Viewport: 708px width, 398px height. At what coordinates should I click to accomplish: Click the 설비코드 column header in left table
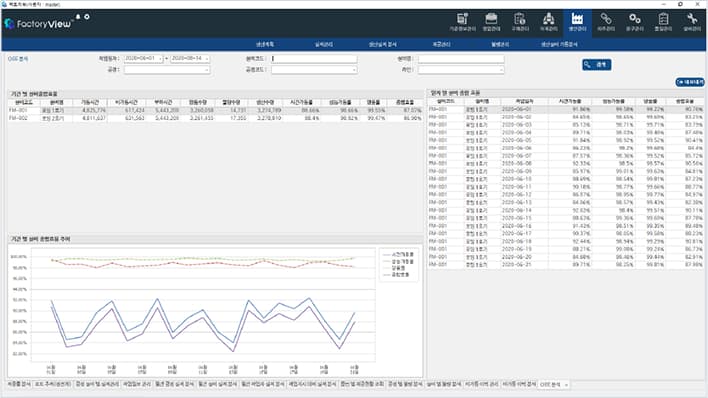coord(24,103)
